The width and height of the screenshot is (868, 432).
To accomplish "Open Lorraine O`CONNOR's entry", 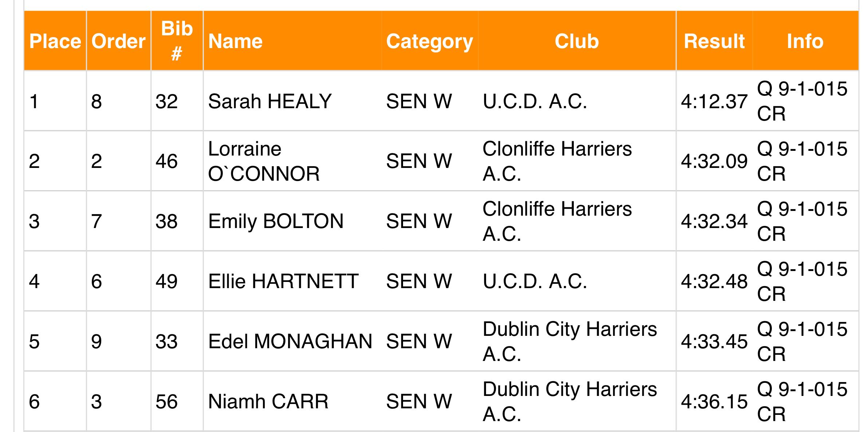I will (x=264, y=161).
